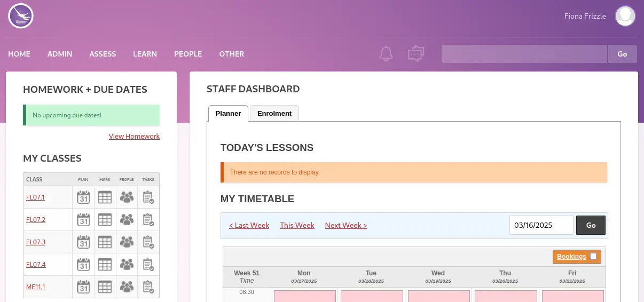
Task: Switch to the Enrolment tab
Action: pyautogui.click(x=274, y=114)
